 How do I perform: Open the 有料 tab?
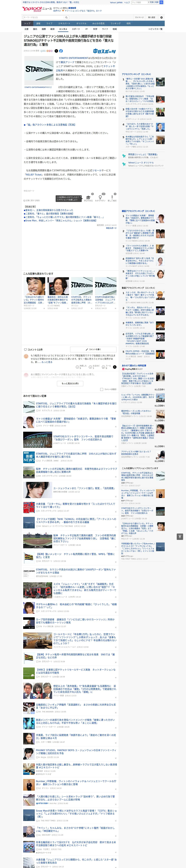pos(128,24)
